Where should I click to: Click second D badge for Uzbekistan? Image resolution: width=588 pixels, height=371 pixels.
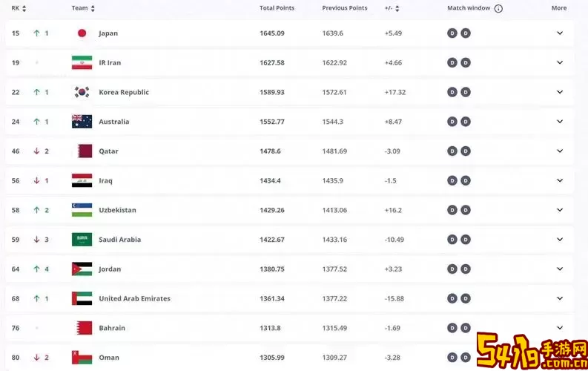point(466,210)
